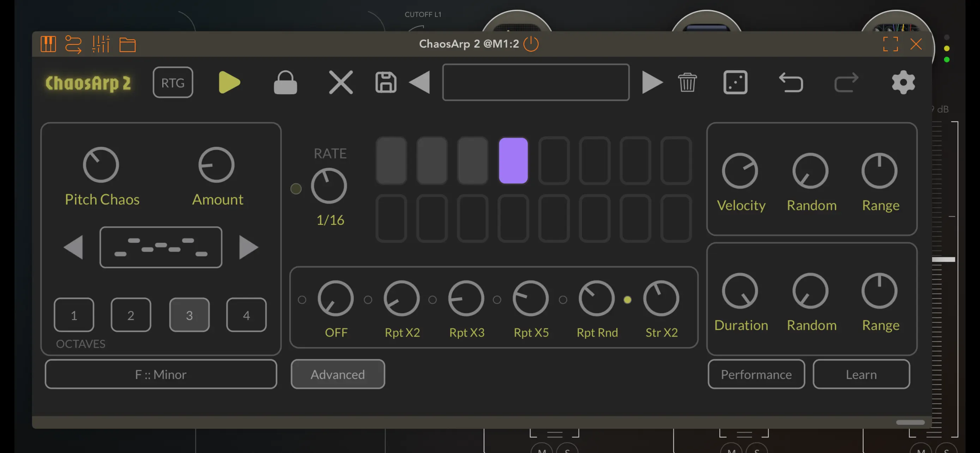
Task: Select the piano keyboard icon in the toolbar
Action: (x=48, y=44)
